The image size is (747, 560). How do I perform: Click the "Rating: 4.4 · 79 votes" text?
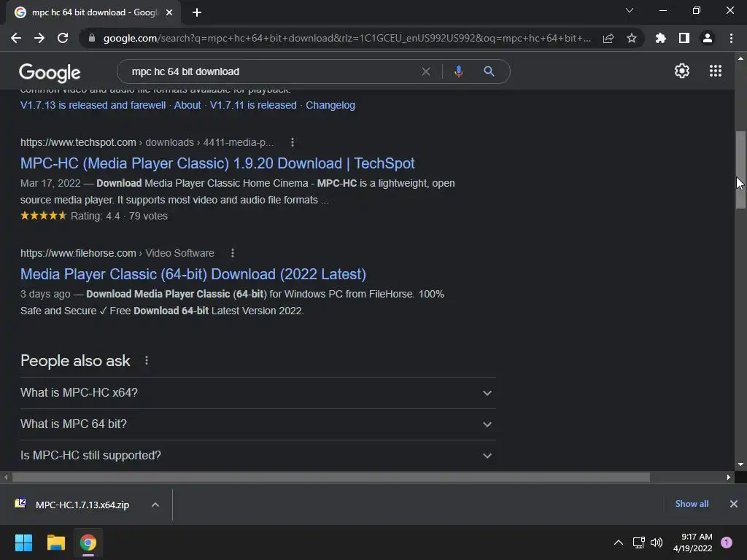(x=119, y=216)
